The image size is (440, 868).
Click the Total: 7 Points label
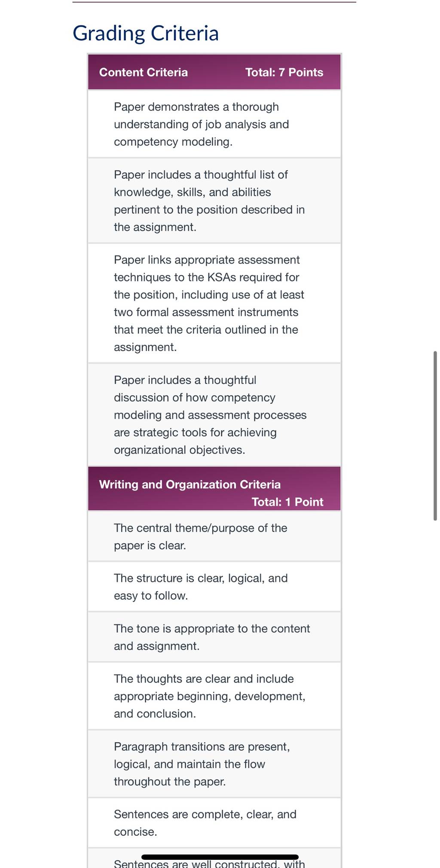(x=284, y=72)
